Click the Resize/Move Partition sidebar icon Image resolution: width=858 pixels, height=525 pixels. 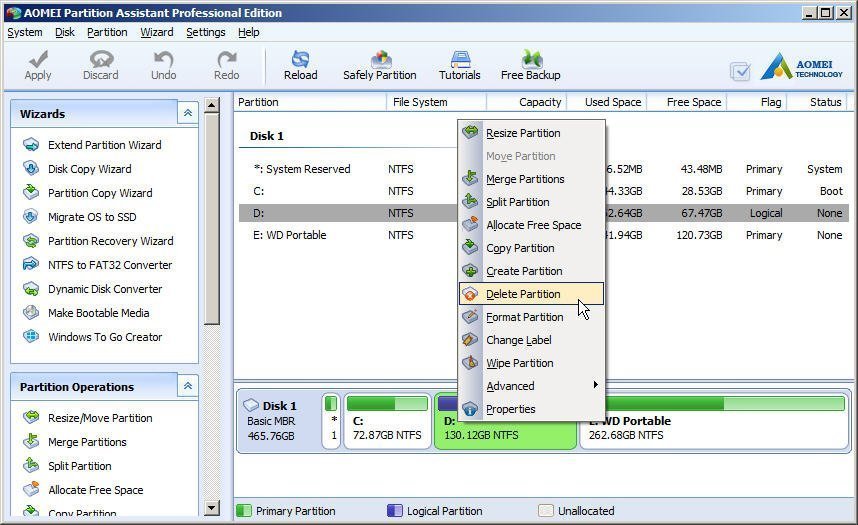point(31,417)
